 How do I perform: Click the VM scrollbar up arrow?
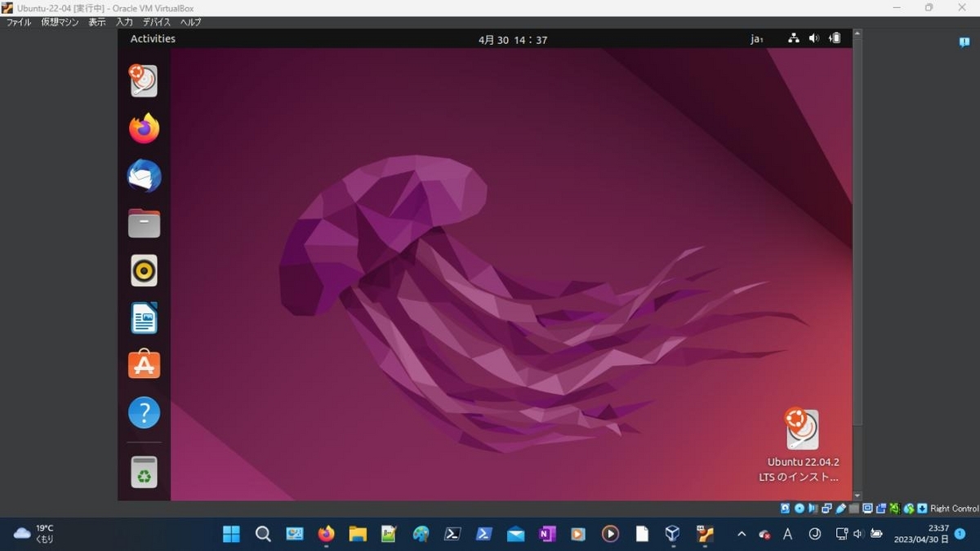[857, 33]
